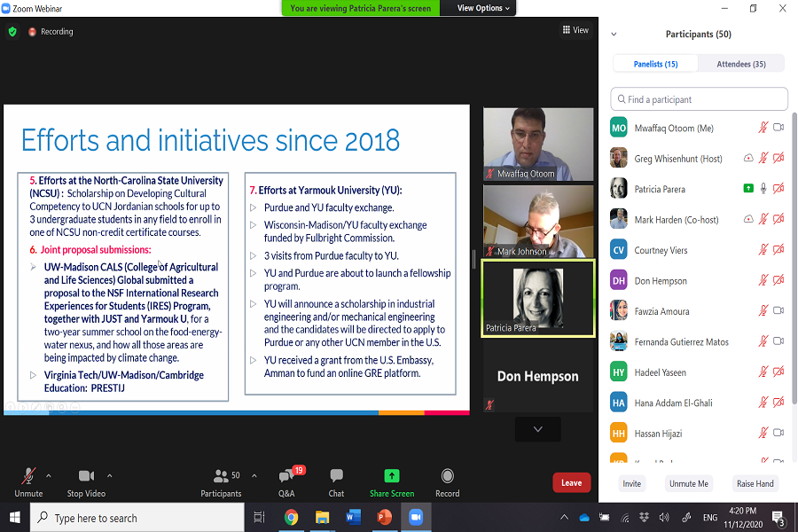This screenshot has height=532, width=798.
Task: Stop your video from the toolbar
Action: tap(86, 482)
